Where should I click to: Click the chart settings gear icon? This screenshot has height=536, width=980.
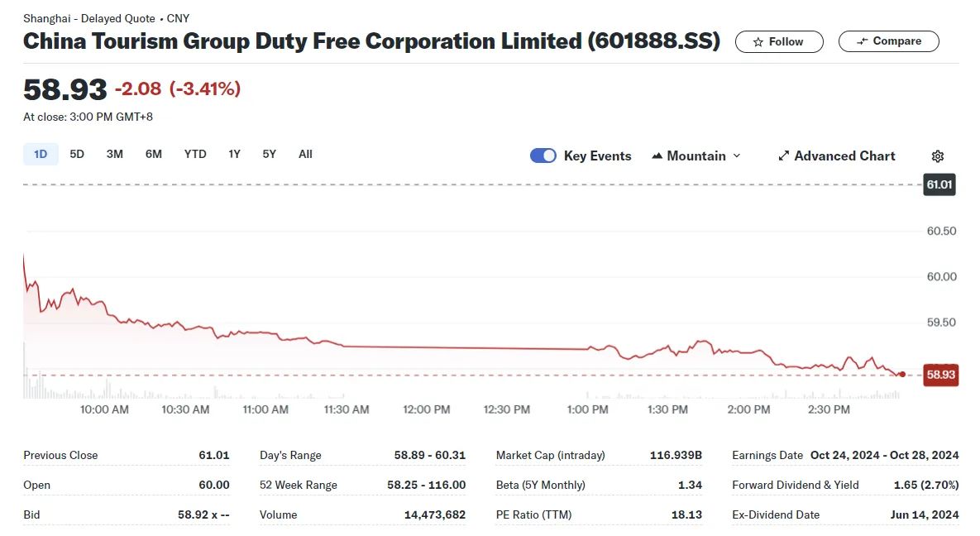click(x=938, y=156)
